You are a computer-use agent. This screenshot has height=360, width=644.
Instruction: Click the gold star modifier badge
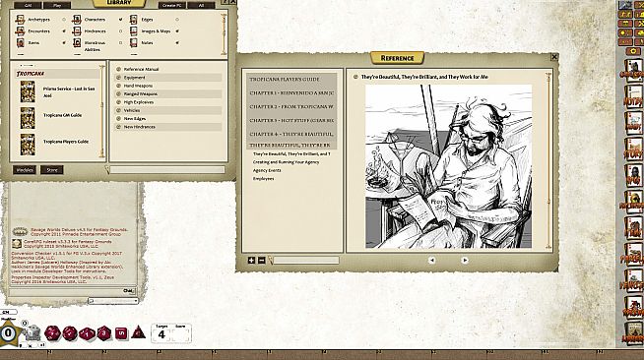point(9,332)
